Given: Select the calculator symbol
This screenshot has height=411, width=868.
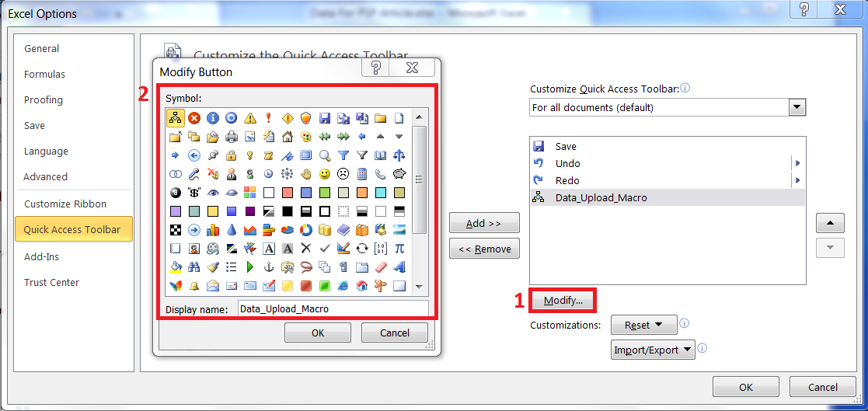Looking at the screenshot, I should [x=362, y=174].
